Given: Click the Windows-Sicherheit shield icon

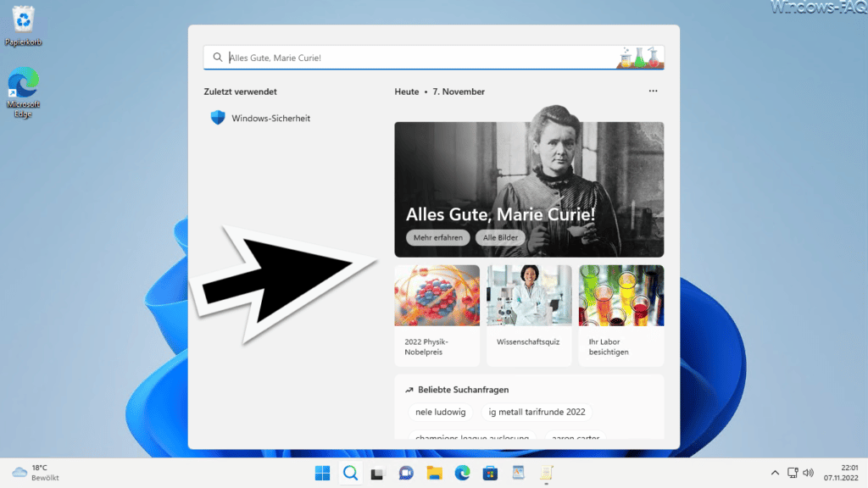Looking at the screenshot, I should (218, 118).
